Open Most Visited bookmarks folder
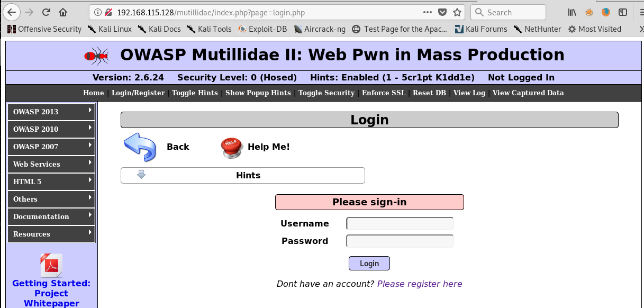 (x=594, y=29)
